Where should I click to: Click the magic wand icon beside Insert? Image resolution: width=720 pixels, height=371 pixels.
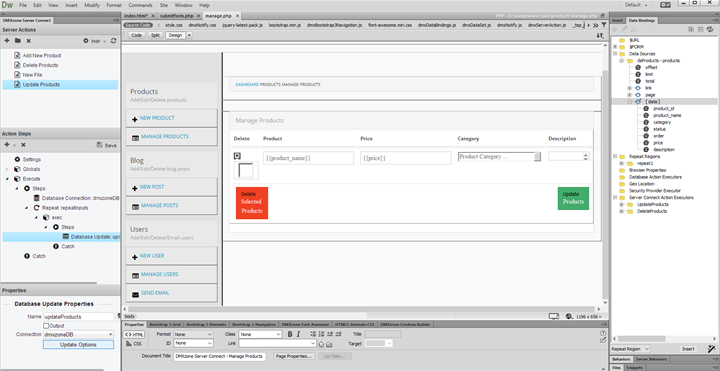[x=712, y=349]
